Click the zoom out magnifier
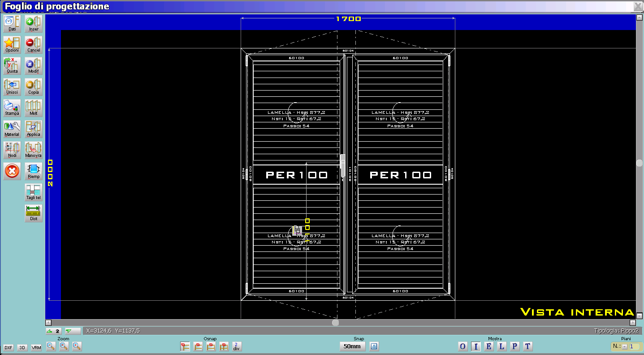644x355 pixels. coord(51,346)
